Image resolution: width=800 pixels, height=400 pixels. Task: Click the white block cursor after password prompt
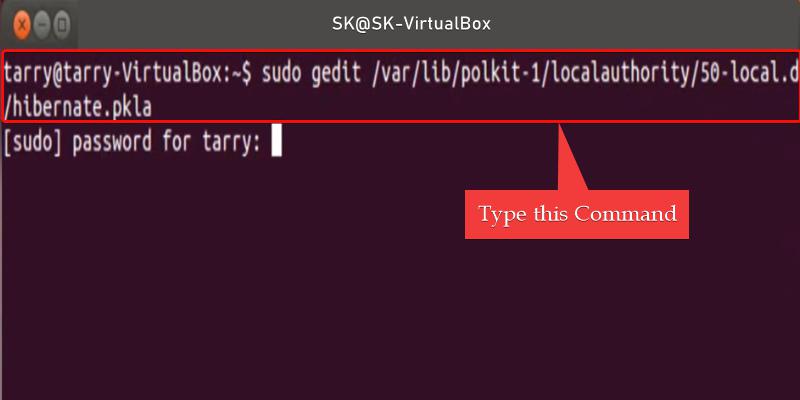(276, 143)
